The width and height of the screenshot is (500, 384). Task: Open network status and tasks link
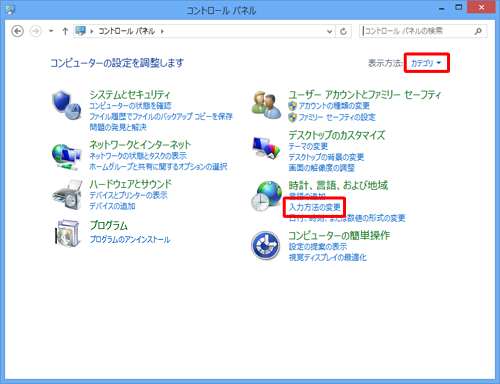tap(138, 156)
